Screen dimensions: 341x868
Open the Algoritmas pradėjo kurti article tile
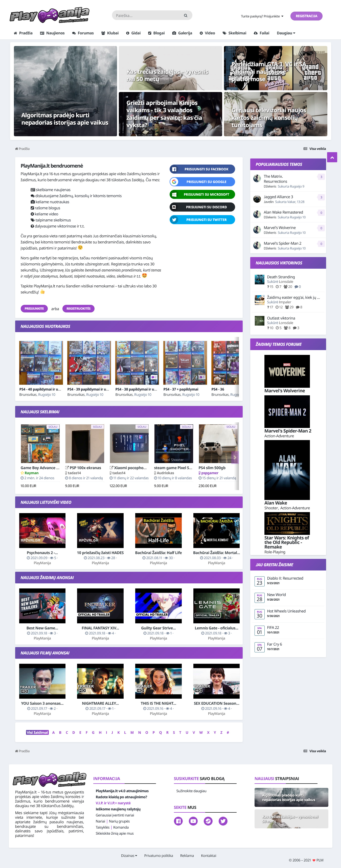coord(65,91)
